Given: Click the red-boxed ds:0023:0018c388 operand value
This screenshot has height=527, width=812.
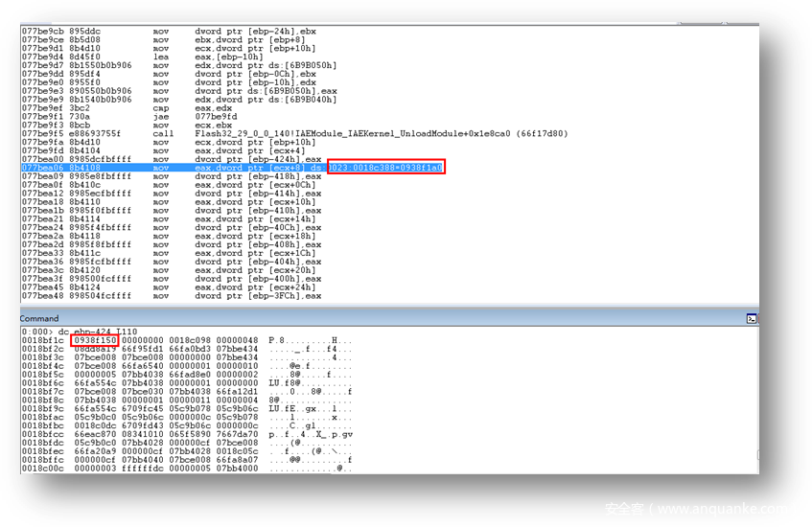Looking at the screenshot, I should pyautogui.click(x=385, y=168).
